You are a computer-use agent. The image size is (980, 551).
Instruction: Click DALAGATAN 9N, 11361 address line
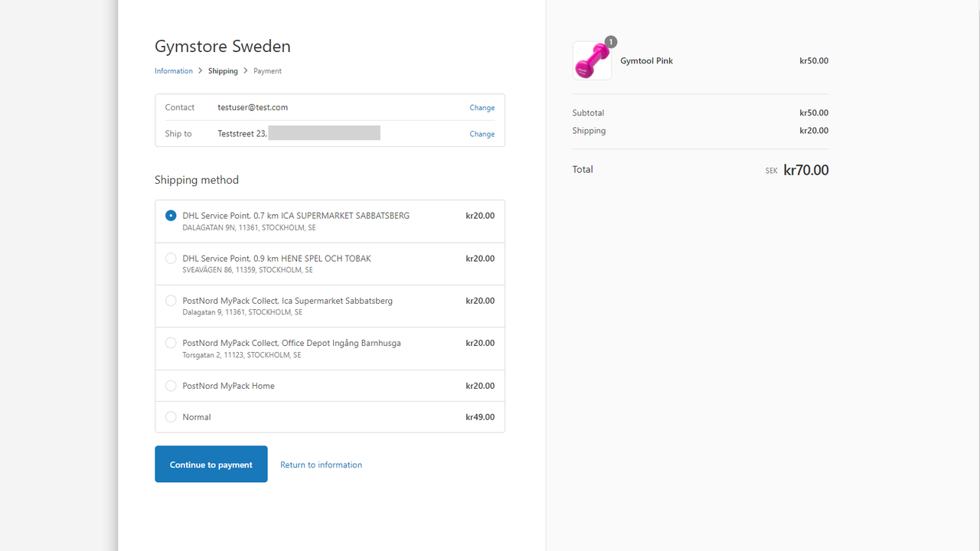point(249,228)
